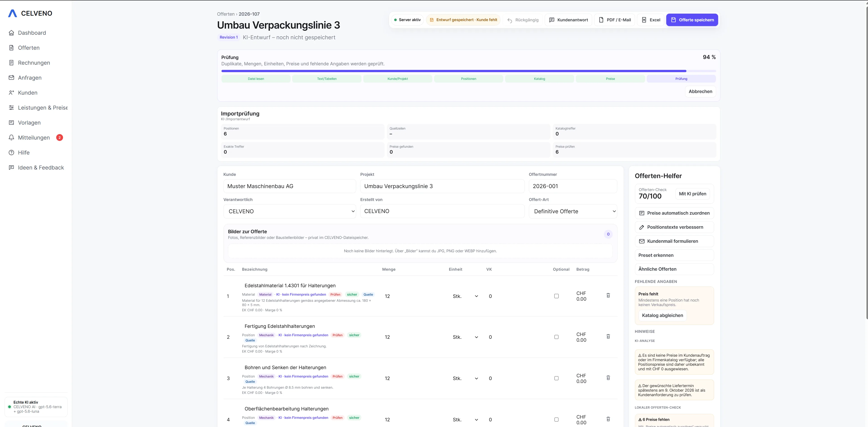The height and width of the screenshot is (427, 868).
Task: Click the Offertnummer input field
Action: pyautogui.click(x=573, y=186)
